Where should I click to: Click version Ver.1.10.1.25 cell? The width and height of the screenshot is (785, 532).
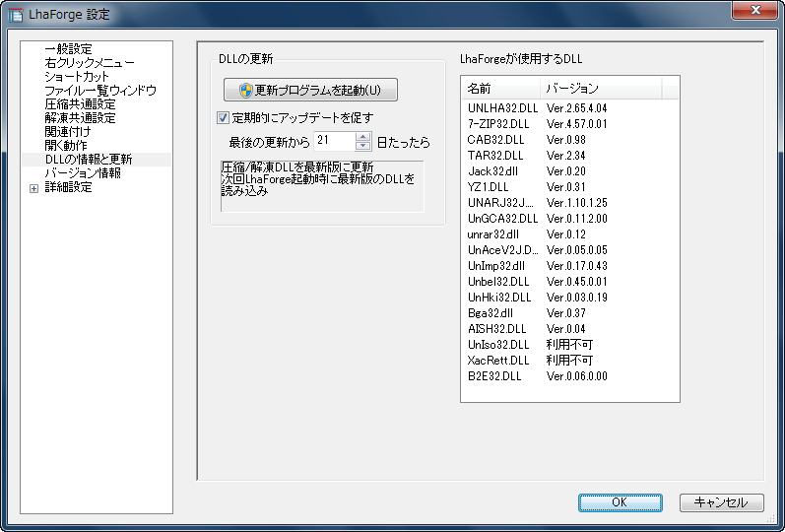coord(577,203)
